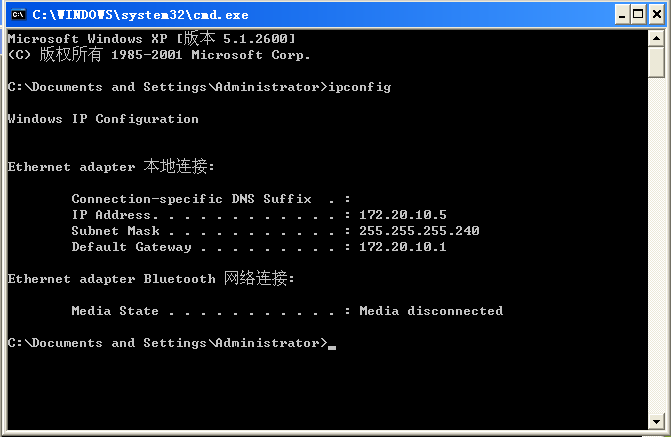Click the title bar text C:\WINDOWS\system32\cmd.exe
The width and height of the screenshot is (671, 437).
[140, 15]
